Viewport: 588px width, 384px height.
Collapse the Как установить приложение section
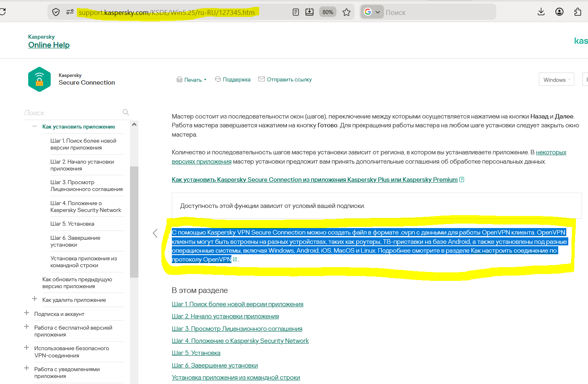(x=35, y=127)
